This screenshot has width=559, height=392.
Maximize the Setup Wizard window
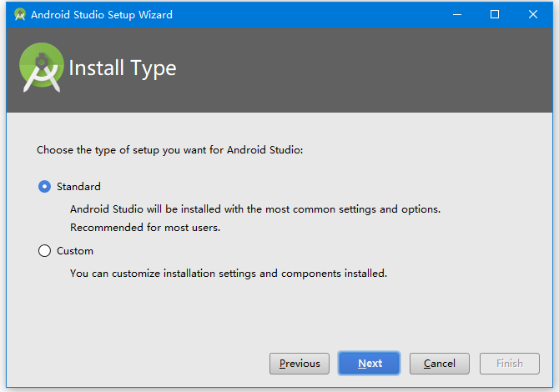pyautogui.click(x=495, y=14)
